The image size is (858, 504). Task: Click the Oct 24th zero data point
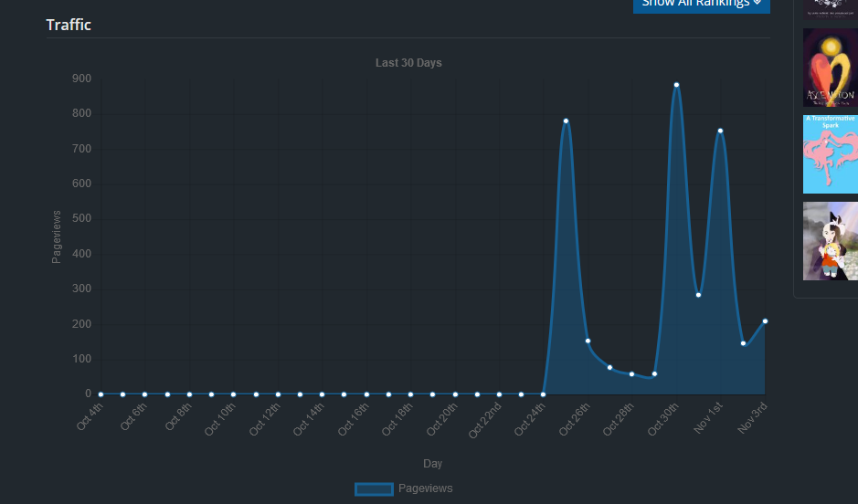tap(544, 394)
